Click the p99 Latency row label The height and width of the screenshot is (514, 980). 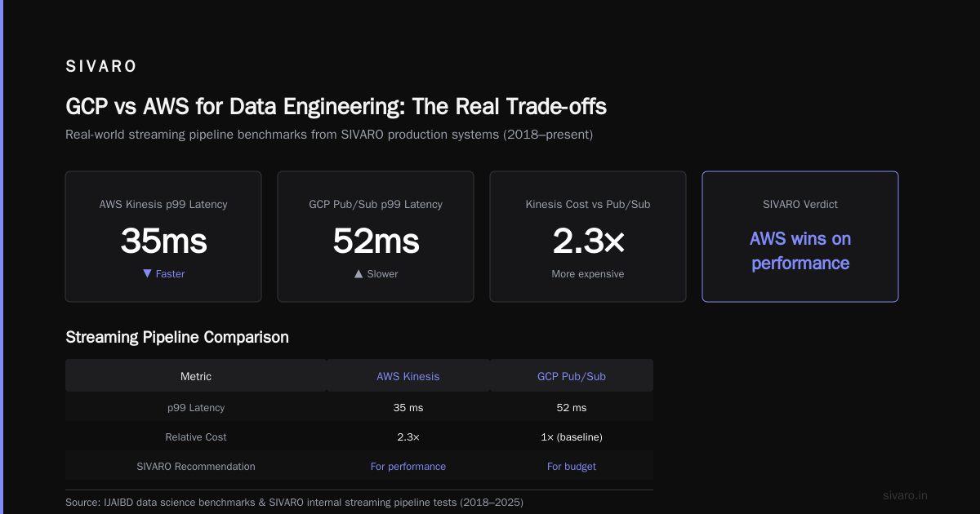pyautogui.click(x=196, y=407)
